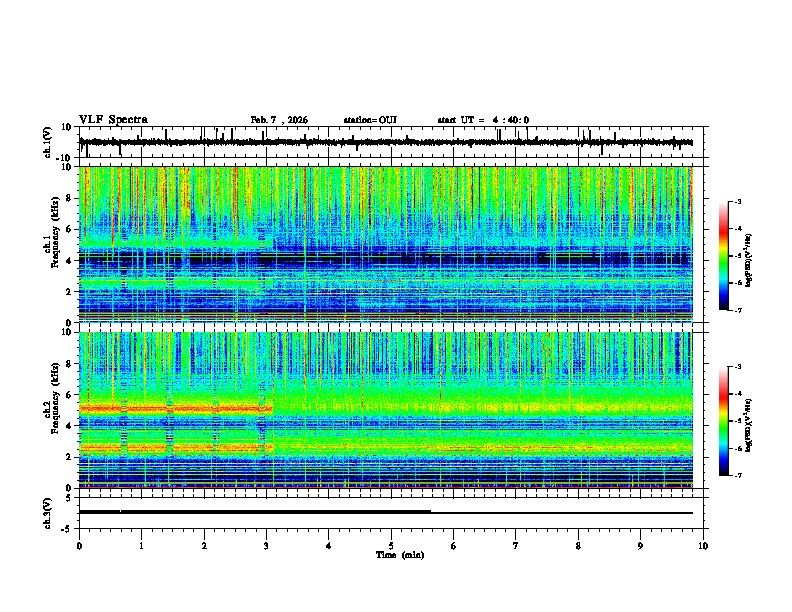Click the ch.3 voltage trace line
Screen dimensions: 792x612
(386, 512)
